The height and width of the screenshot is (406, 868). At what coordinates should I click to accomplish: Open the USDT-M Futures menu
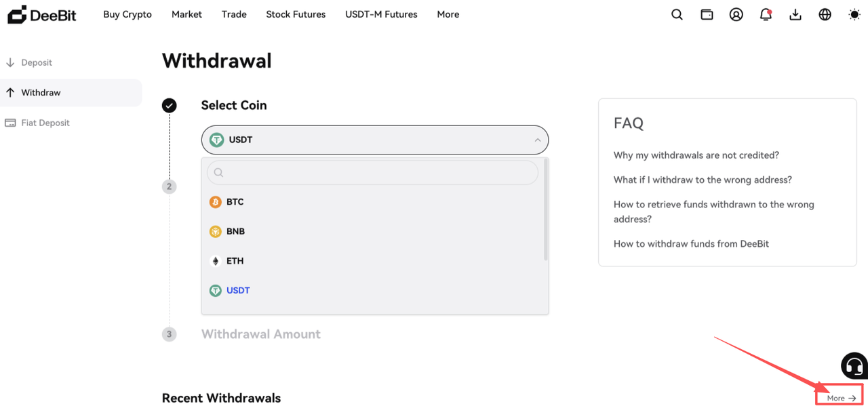point(381,14)
